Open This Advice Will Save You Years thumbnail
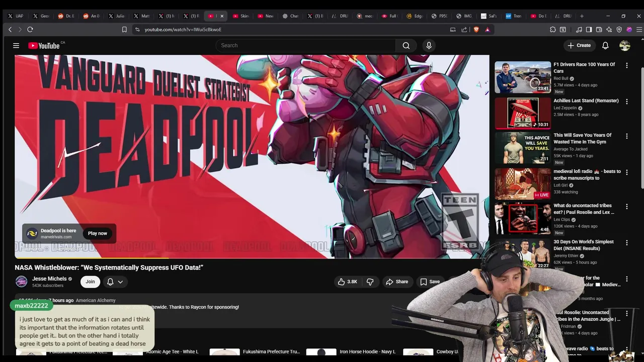Image resolution: width=644 pixels, height=362 pixels. (x=523, y=148)
